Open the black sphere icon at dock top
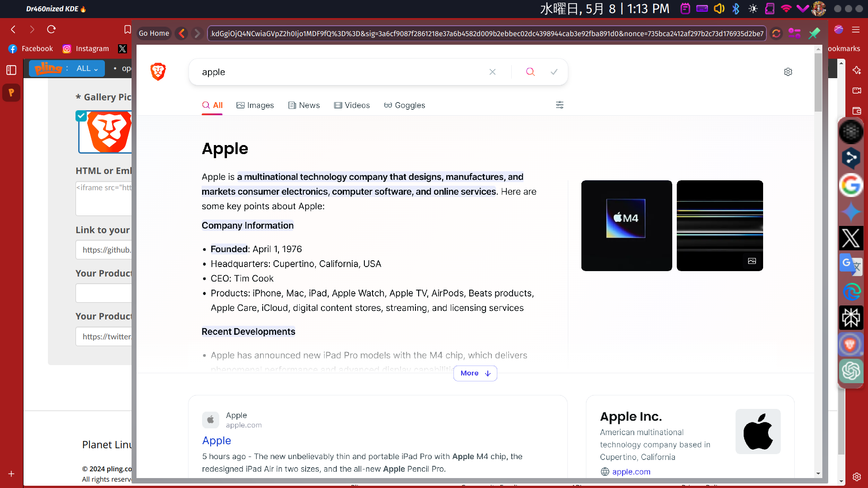 coord(851,131)
